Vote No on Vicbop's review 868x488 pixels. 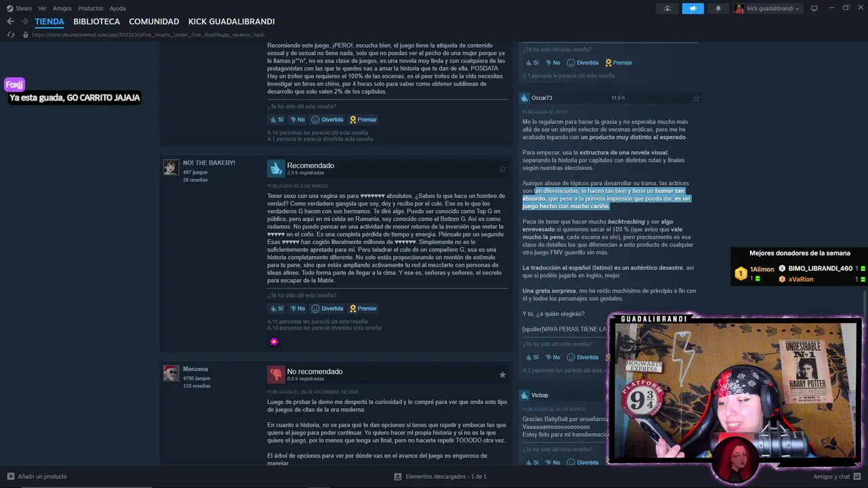point(553,462)
